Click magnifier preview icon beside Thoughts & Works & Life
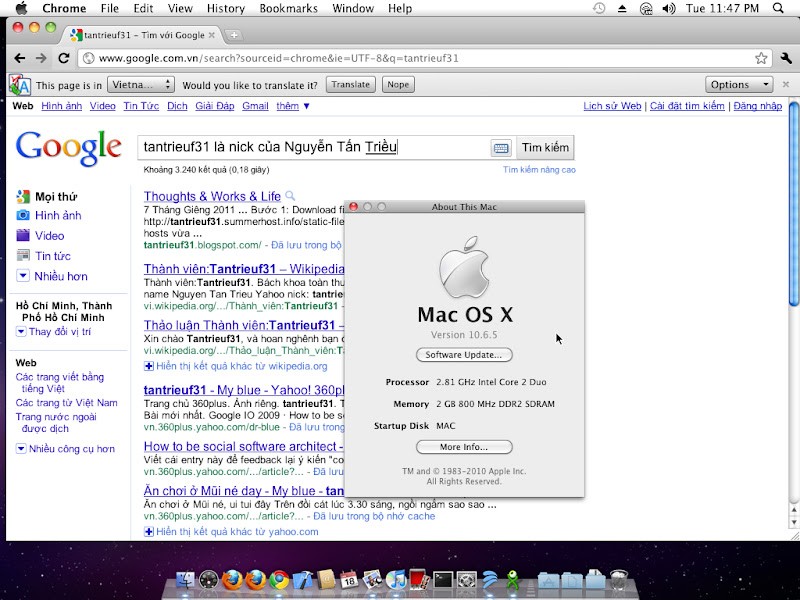Screen dimensions: 800x600 [290, 195]
